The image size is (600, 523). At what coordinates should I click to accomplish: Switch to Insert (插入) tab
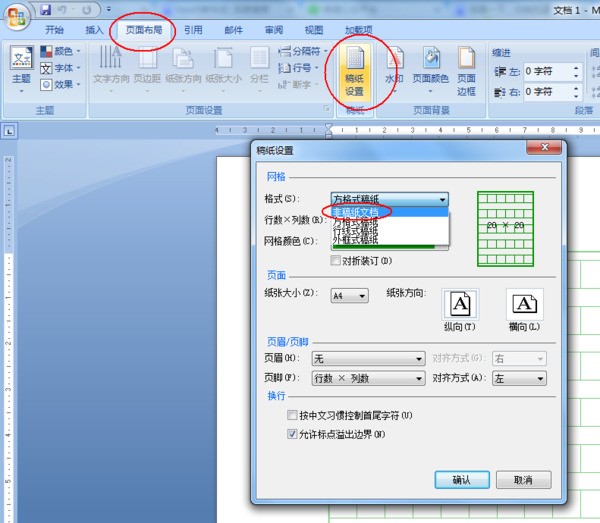click(94, 30)
